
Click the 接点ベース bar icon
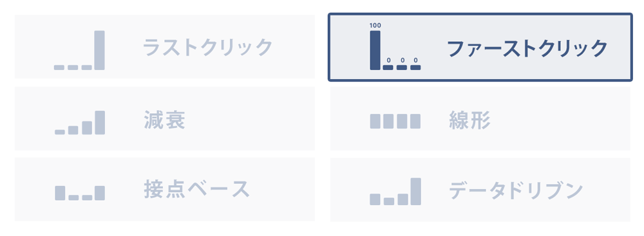pyautogui.click(x=80, y=193)
